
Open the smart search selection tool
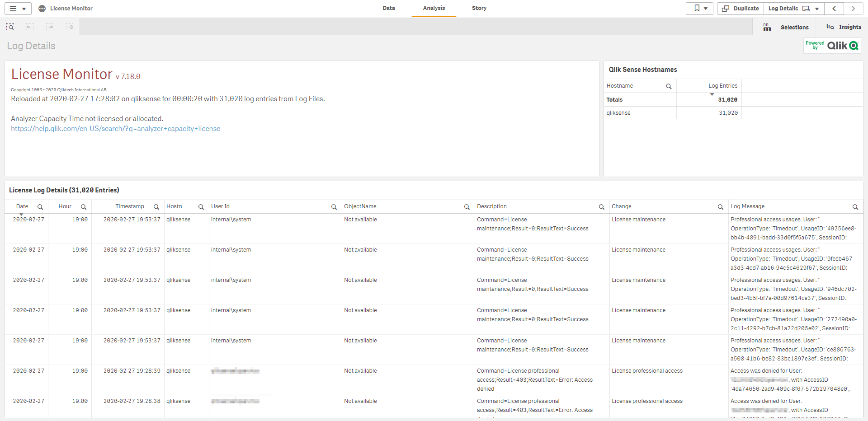click(x=10, y=27)
